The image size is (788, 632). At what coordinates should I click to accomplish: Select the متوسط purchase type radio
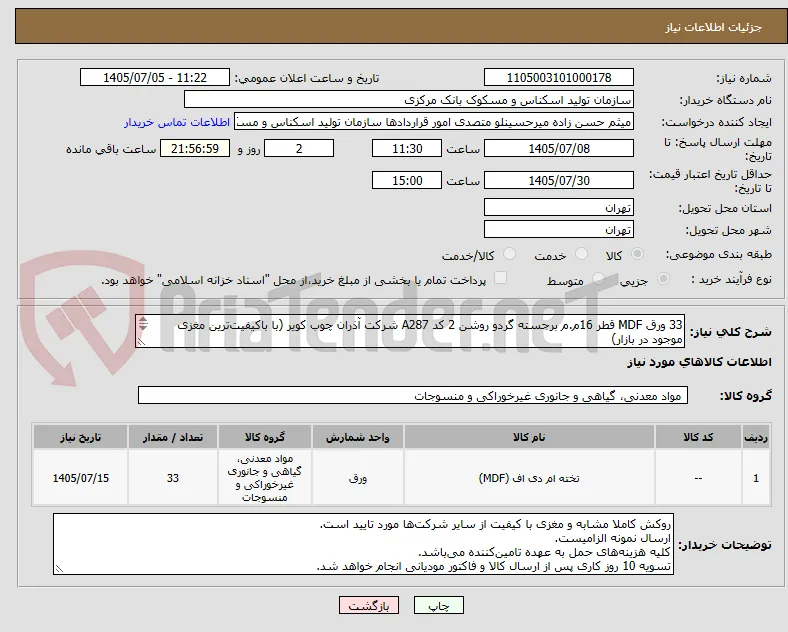598,279
